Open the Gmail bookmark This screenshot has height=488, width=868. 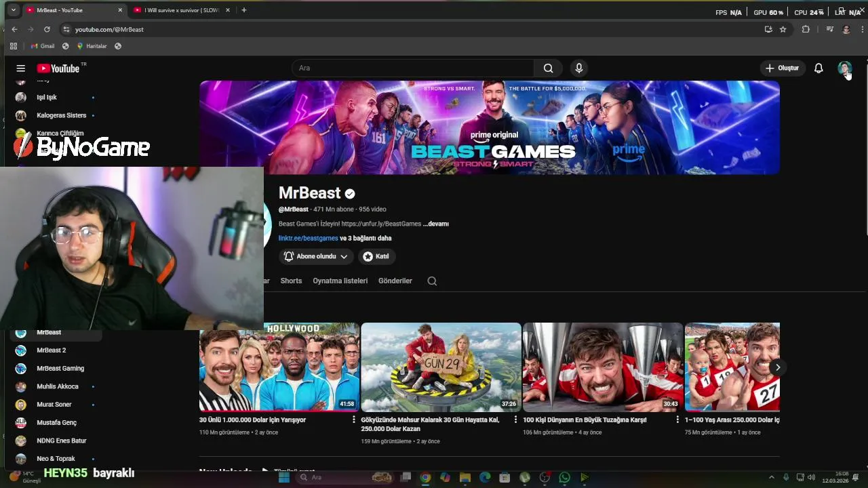[42, 46]
